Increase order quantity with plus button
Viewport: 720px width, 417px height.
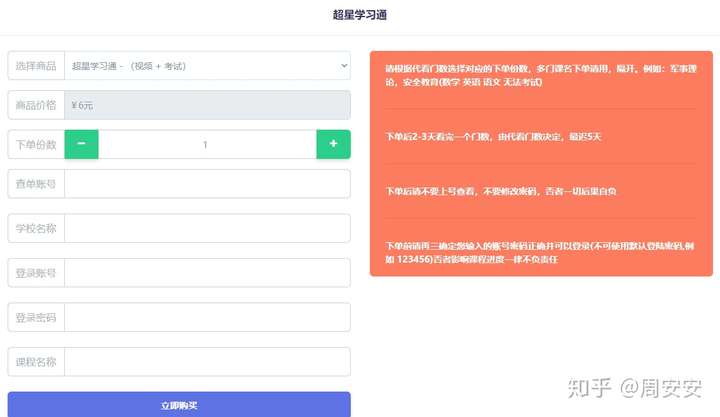[333, 144]
